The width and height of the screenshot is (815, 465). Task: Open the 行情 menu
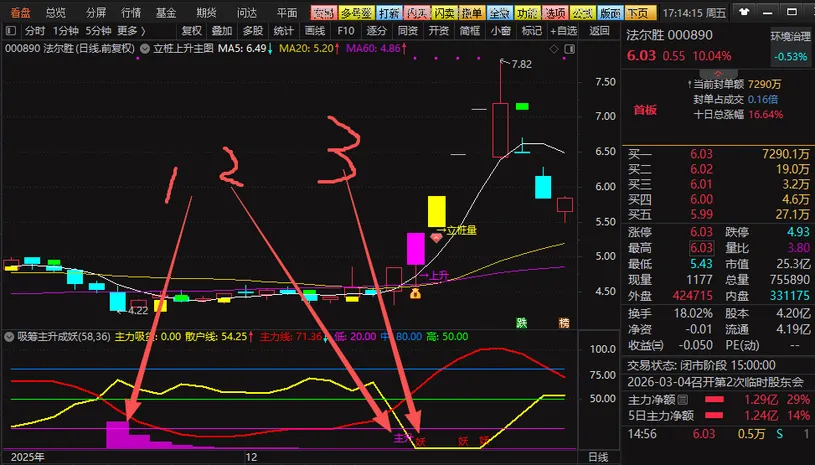point(131,13)
